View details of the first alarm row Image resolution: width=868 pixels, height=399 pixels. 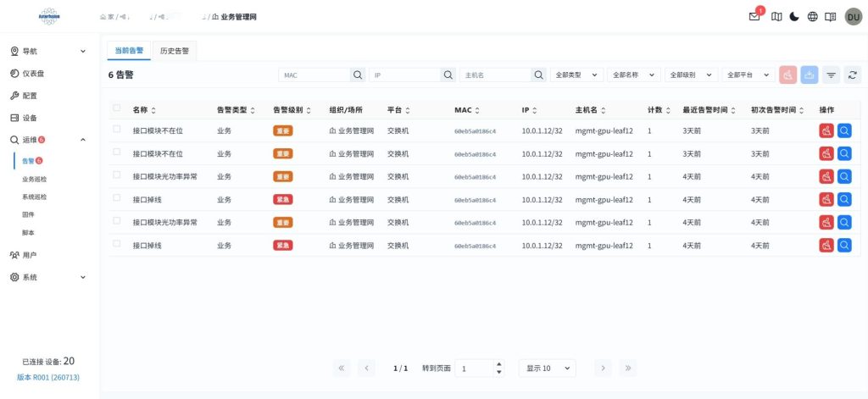click(844, 130)
